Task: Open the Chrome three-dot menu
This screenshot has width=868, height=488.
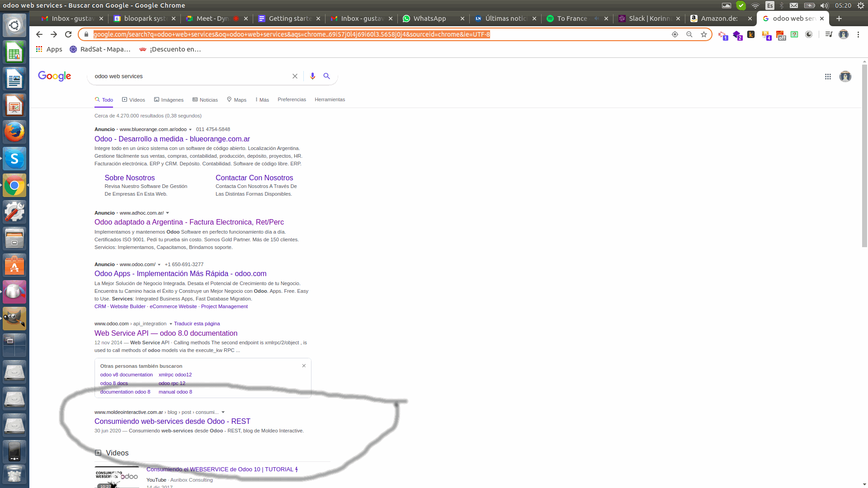Action: coord(858,34)
